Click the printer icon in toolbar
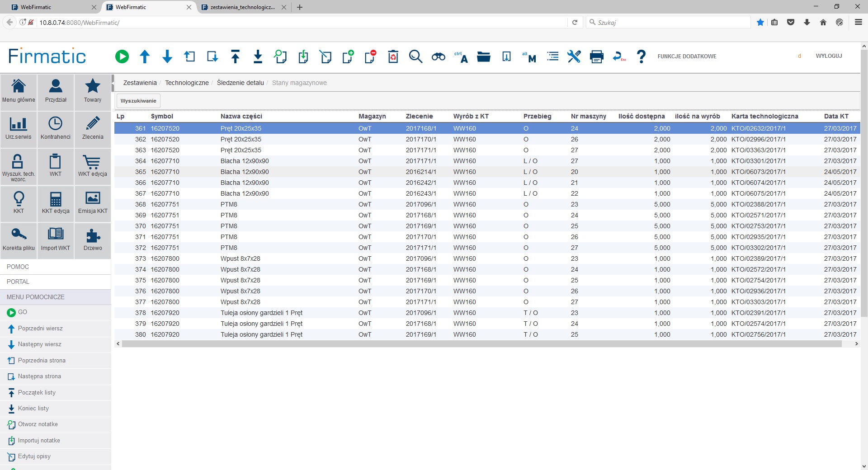Screen dimensions: 868x470 tap(596, 56)
